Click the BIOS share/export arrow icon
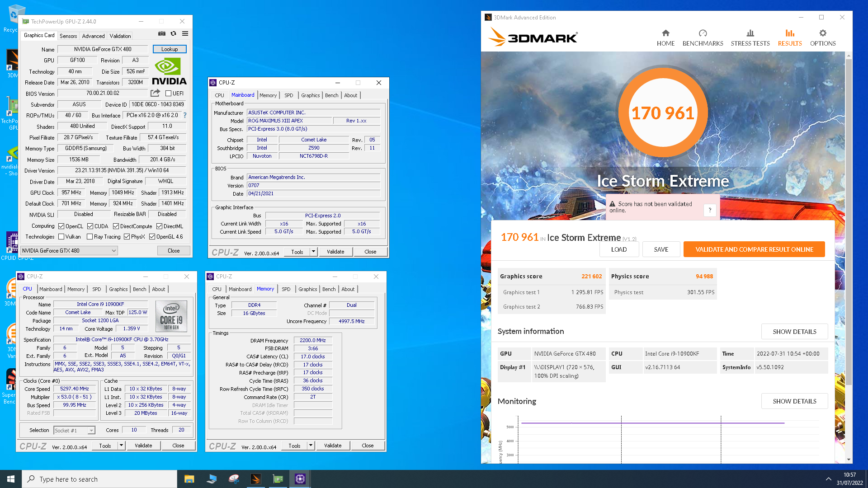The image size is (868, 488). click(x=155, y=93)
